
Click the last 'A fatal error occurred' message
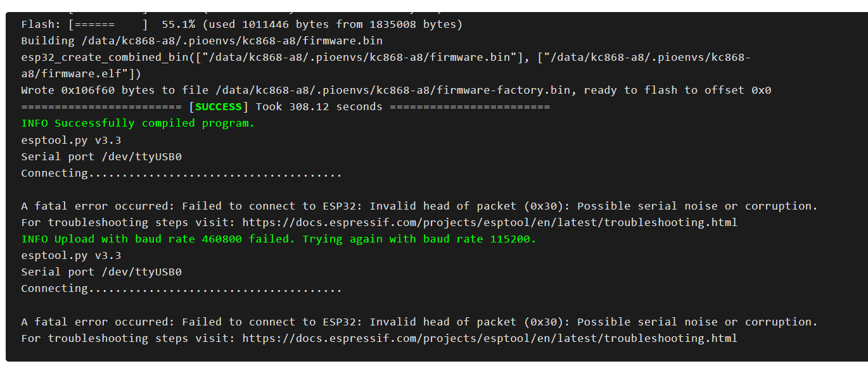click(x=419, y=322)
